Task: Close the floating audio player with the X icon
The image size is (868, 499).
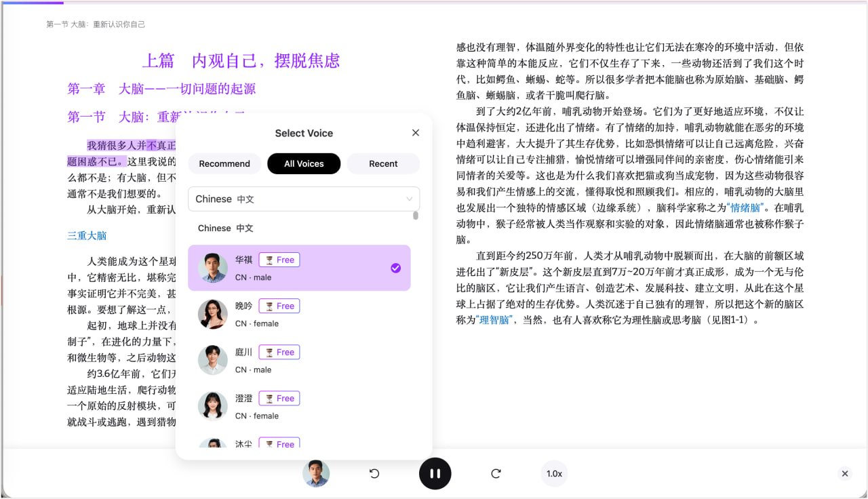Action: [844, 473]
